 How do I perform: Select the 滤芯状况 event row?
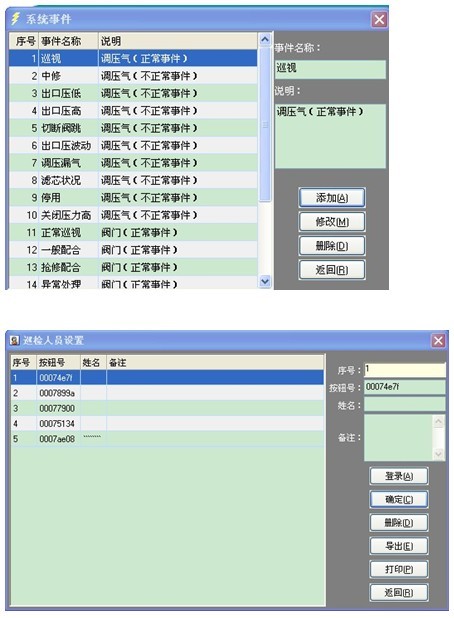point(133,180)
